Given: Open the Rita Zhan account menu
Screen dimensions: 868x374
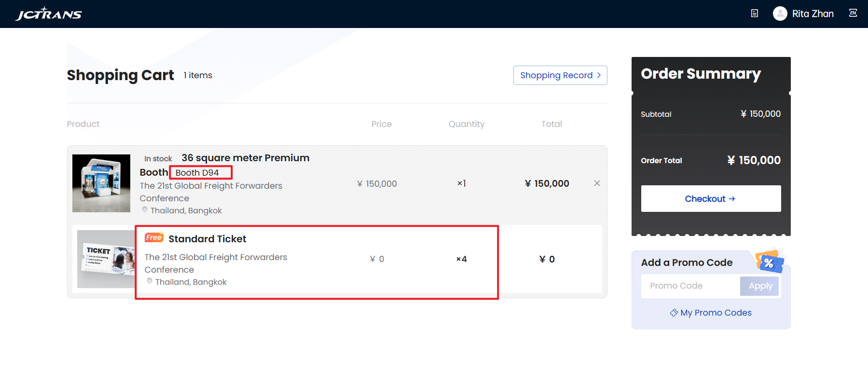Looking at the screenshot, I should (813, 14).
